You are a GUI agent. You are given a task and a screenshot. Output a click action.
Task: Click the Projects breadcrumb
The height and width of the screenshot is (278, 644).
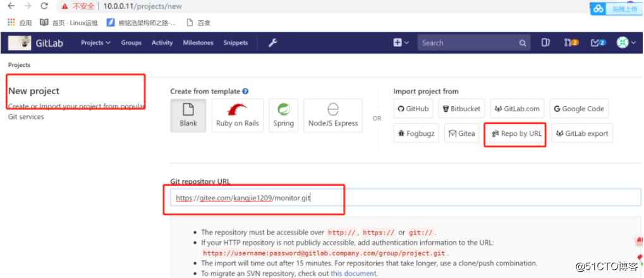(20, 65)
